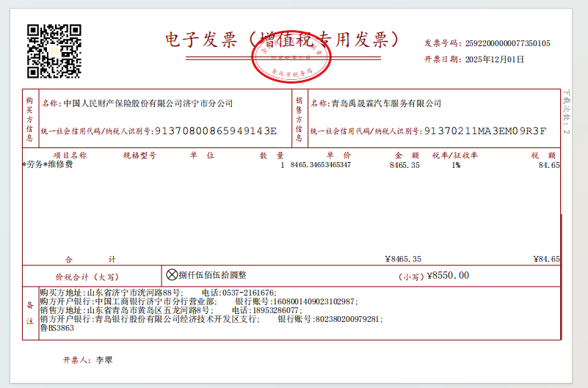Click seller tax ID 91370211MA3EM09R3F
Screen dimensions: 588x388
pos(484,131)
